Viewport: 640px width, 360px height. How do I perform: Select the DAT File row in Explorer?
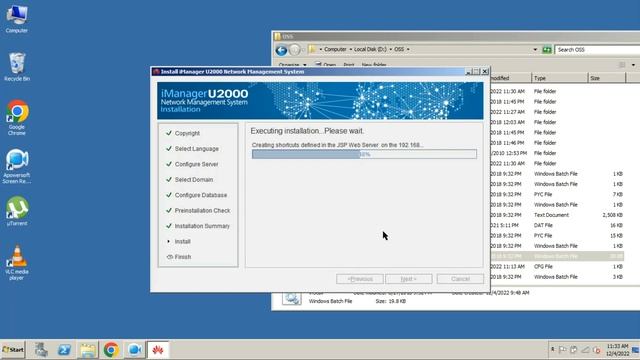(x=557, y=225)
